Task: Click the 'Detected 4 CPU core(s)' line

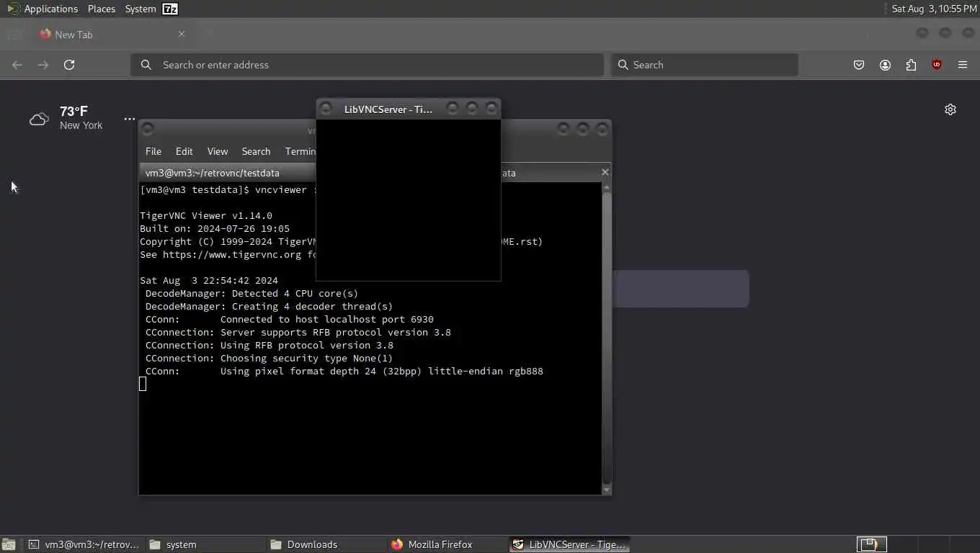Action: tap(252, 293)
